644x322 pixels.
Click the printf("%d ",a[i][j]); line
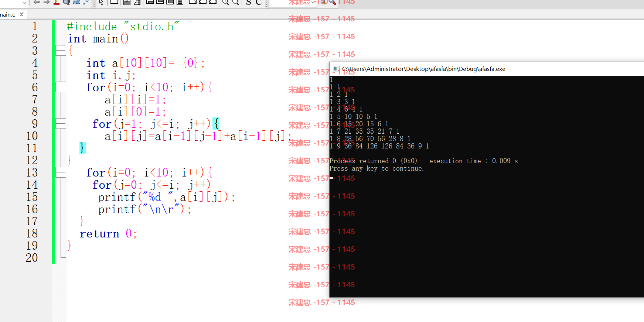tap(167, 197)
